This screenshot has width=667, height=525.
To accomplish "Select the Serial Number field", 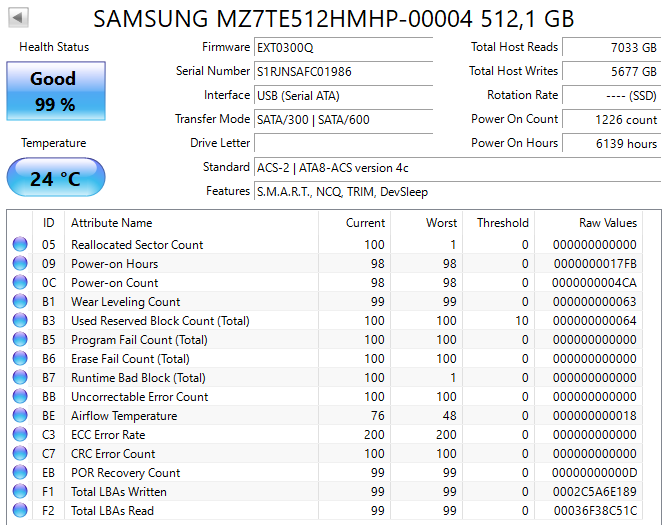I will pyautogui.click(x=344, y=72).
